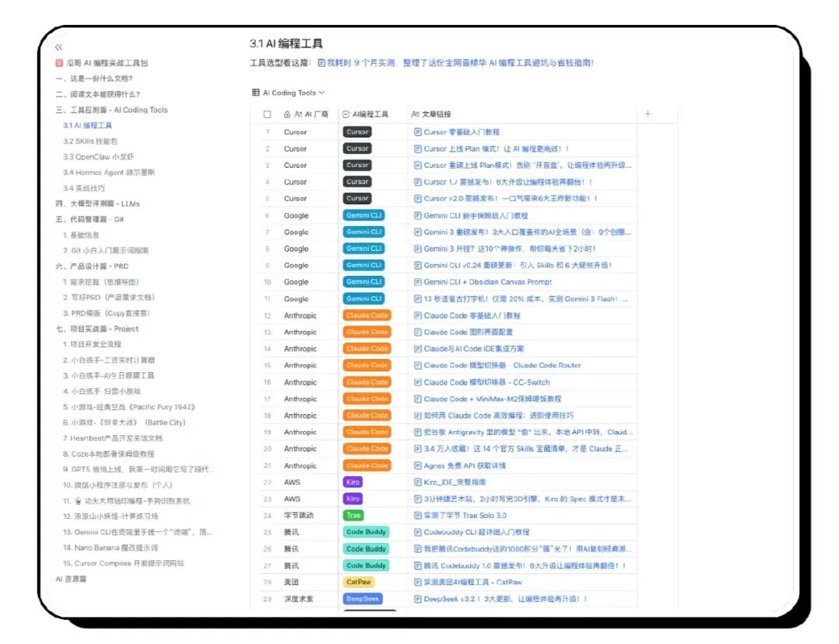
Task: Click the doc icon before 我耗时 9 个月实测 link
Action: pyautogui.click(x=322, y=63)
